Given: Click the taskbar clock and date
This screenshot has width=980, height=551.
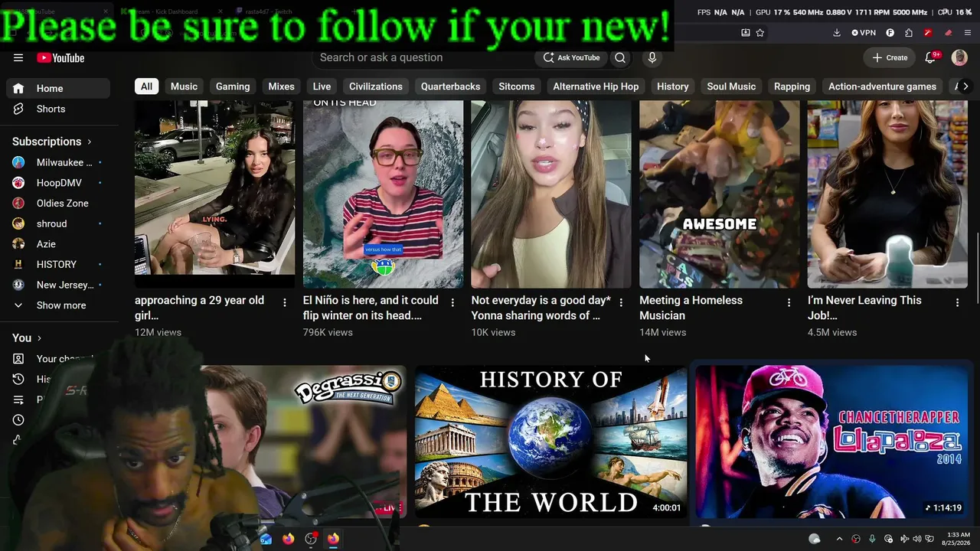Looking at the screenshot, I should coord(956,539).
